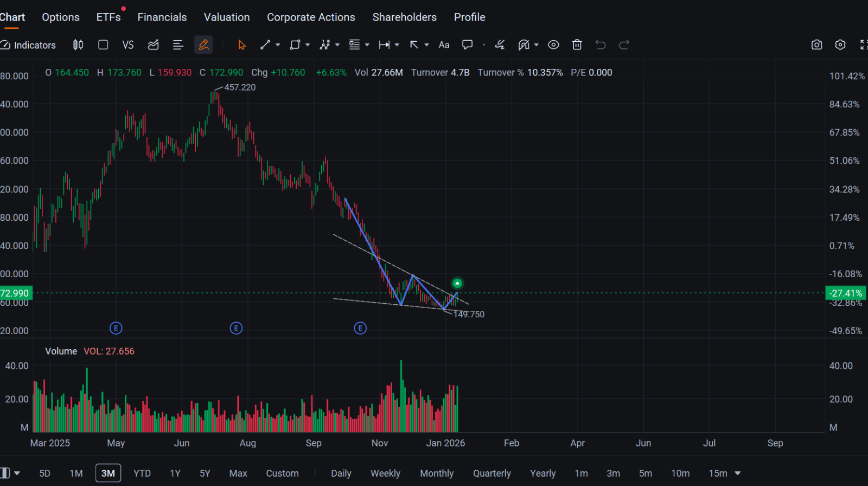Take a chart snapshot with camera icon
868x486 pixels.
(816, 45)
